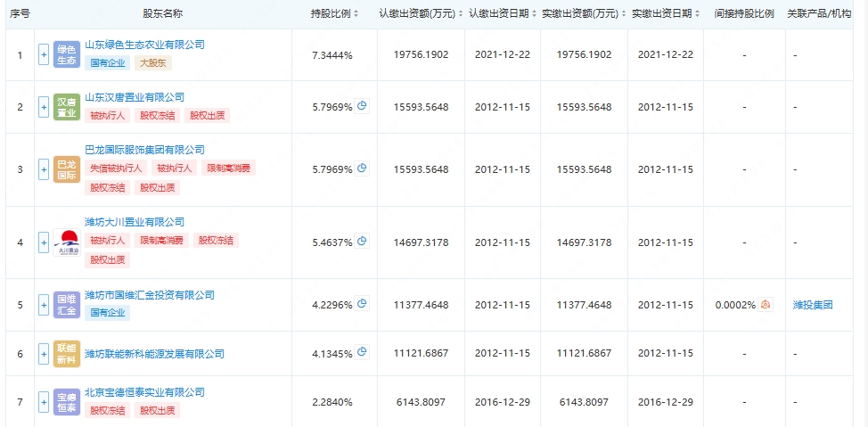Click the 2021-12-22 subscribed date cell
868x427 pixels.
pos(503,55)
